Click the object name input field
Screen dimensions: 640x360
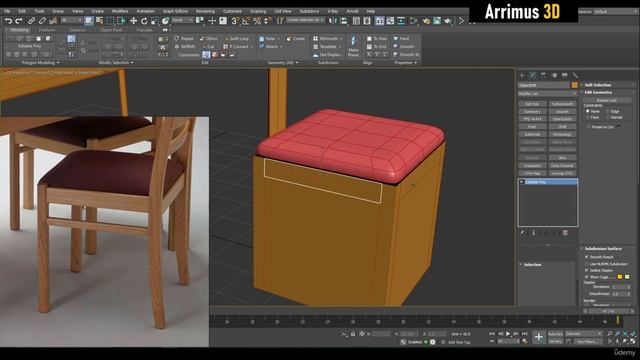[544, 85]
